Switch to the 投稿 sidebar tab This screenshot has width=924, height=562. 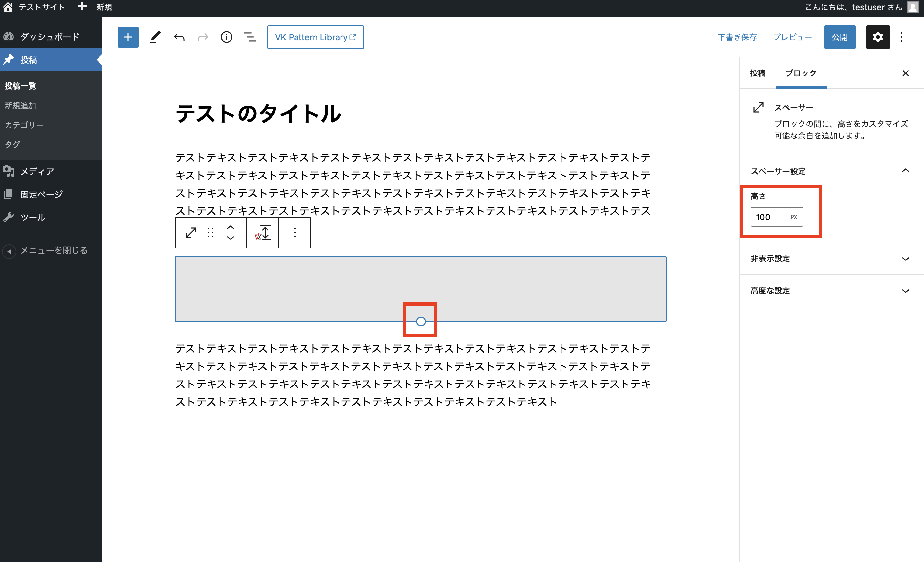758,73
